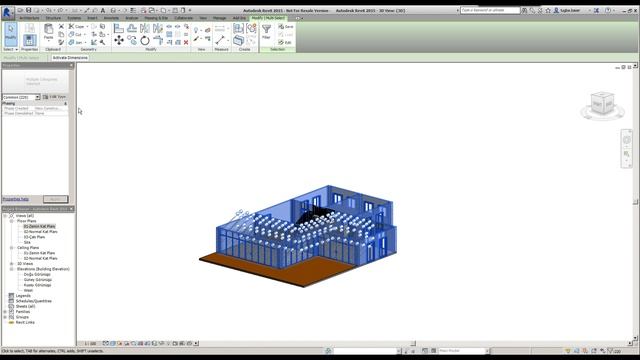Image resolution: width=640 pixels, height=360 pixels.
Task: Expand the Groups node
Action: pyautogui.click(x=5, y=317)
